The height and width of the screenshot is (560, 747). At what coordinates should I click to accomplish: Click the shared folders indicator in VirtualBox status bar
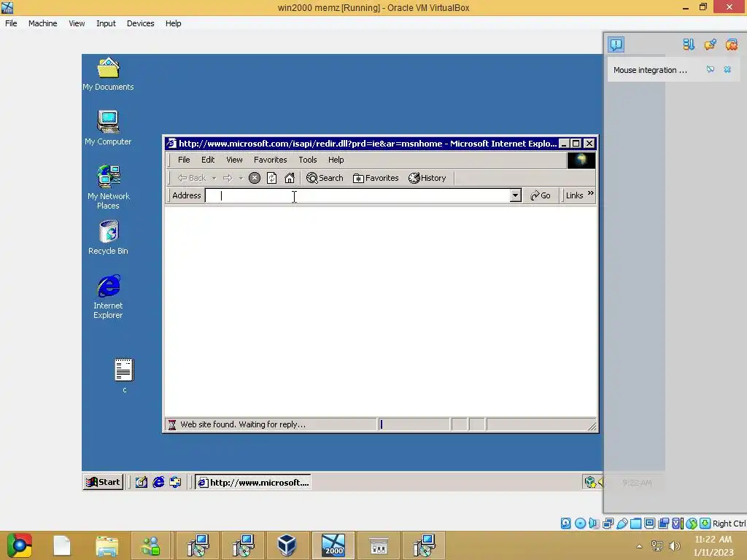pos(635,524)
